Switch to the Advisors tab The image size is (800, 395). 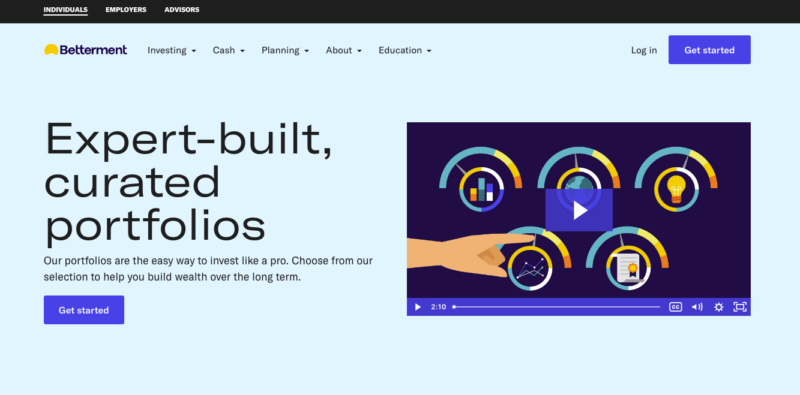(182, 10)
